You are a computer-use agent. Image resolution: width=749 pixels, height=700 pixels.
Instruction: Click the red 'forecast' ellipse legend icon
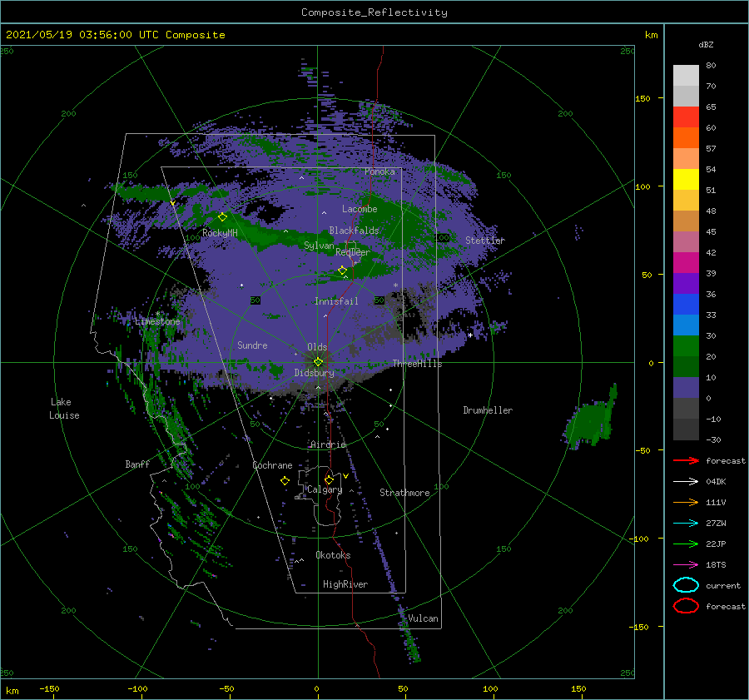pyautogui.click(x=686, y=606)
